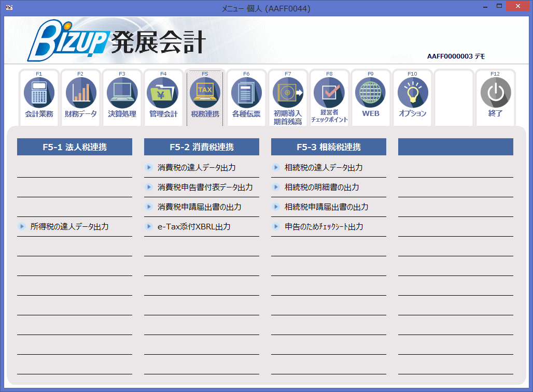533x392 pixels.
Task: Open 各種伝票 document icon
Action: pyautogui.click(x=246, y=92)
